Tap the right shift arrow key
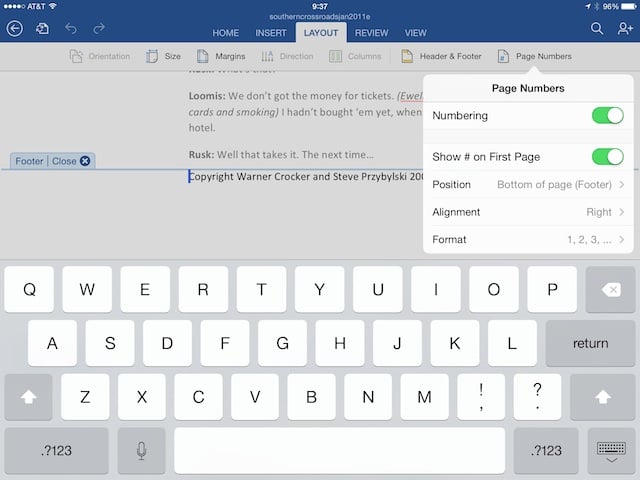 603,397
